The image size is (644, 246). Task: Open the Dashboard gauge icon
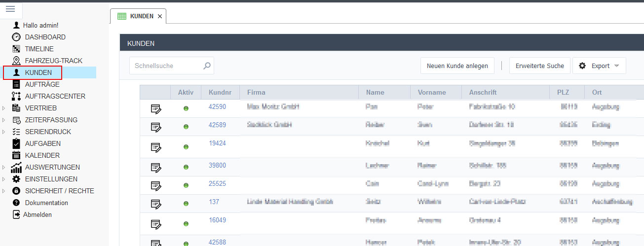pos(16,37)
